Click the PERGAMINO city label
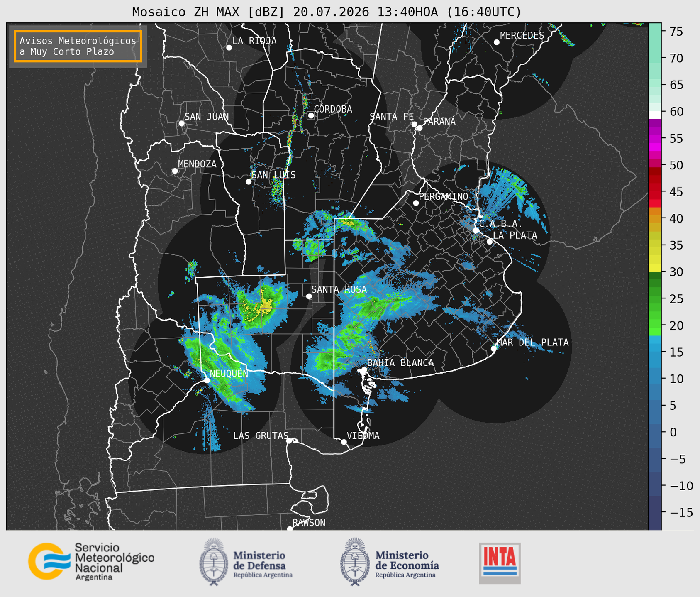The image size is (700, 597). [444, 196]
